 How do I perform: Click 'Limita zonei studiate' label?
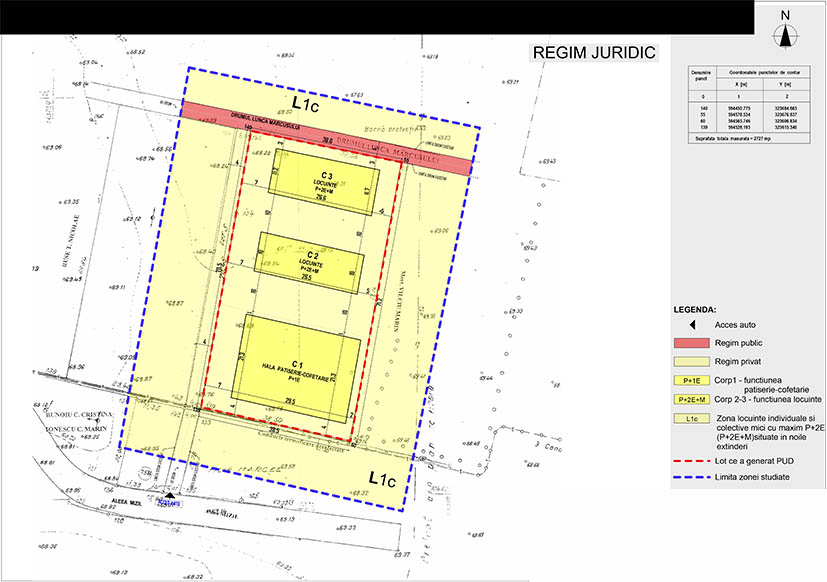(x=752, y=477)
